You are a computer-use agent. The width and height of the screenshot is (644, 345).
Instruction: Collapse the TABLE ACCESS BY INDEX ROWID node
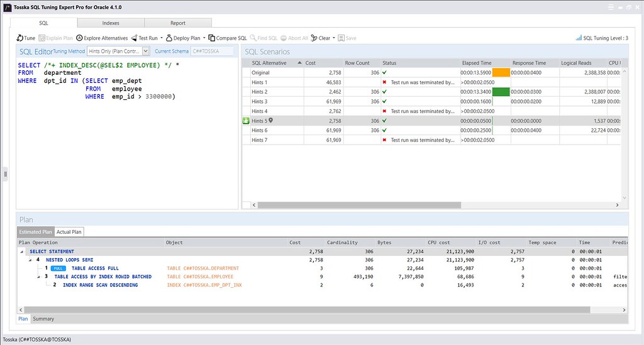click(x=38, y=277)
